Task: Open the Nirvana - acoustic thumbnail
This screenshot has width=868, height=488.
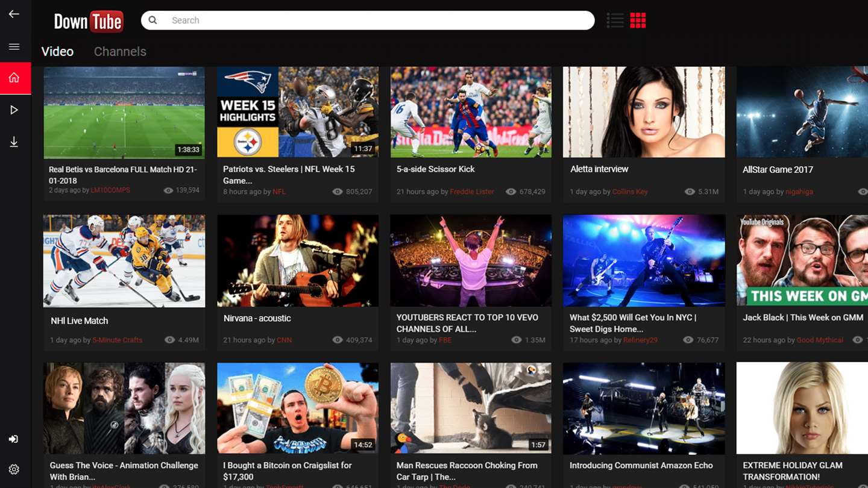Action: click(298, 261)
